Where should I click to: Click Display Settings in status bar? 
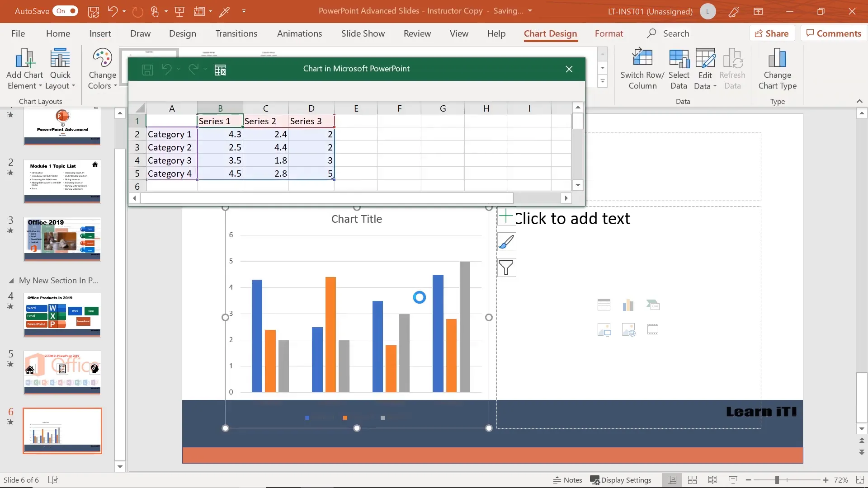pyautogui.click(x=621, y=480)
